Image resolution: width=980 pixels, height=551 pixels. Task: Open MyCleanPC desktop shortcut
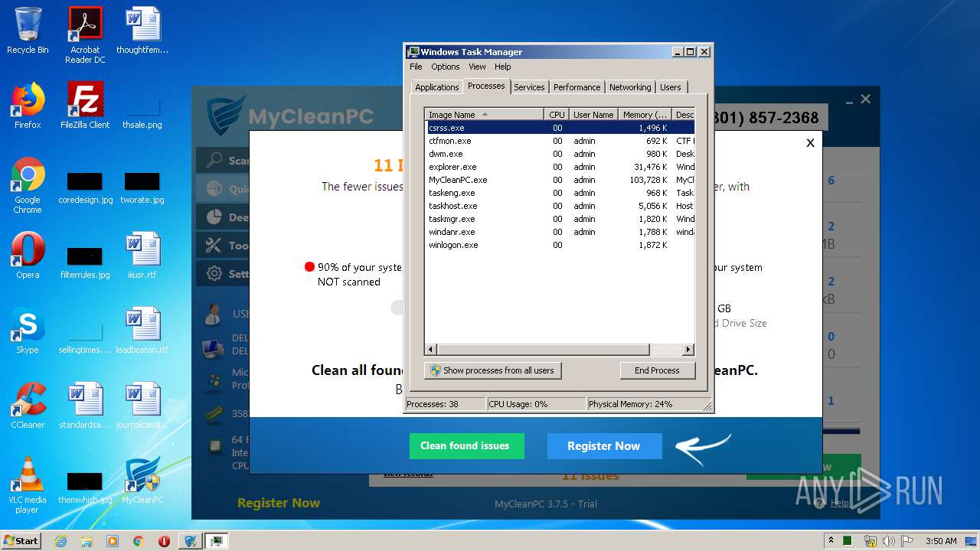point(142,481)
